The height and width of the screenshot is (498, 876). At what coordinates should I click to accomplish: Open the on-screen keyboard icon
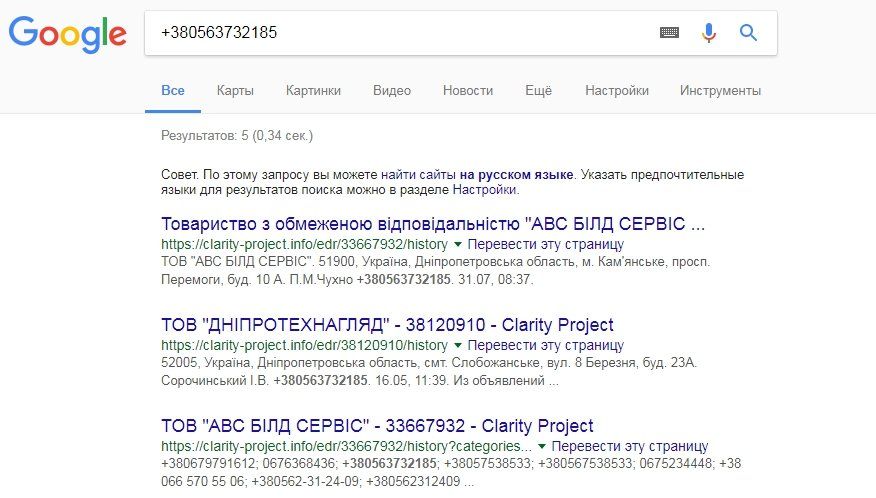coord(669,32)
